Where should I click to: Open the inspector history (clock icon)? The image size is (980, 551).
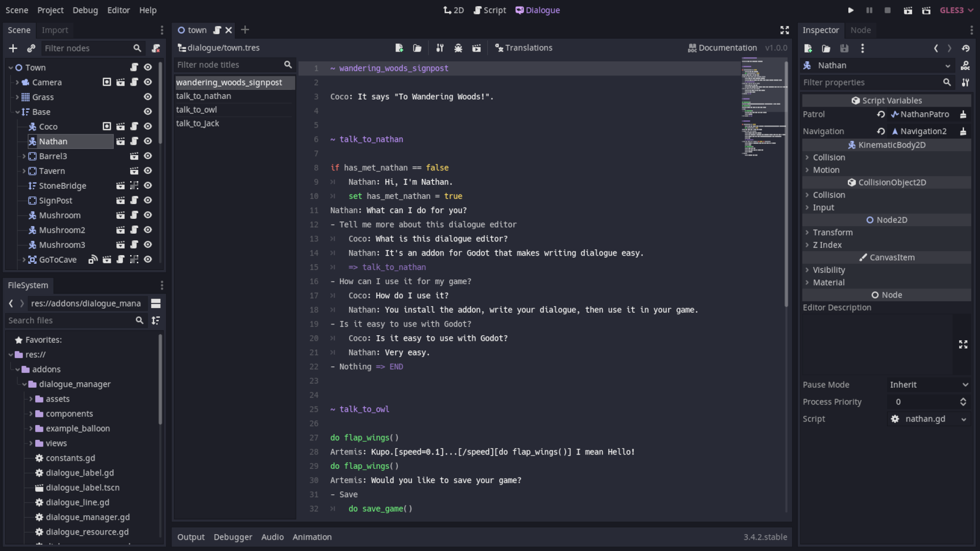click(x=967, y=48)
